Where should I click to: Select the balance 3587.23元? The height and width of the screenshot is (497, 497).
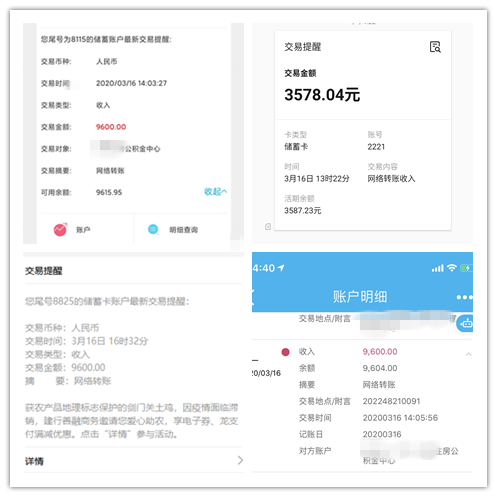point(303,211)
